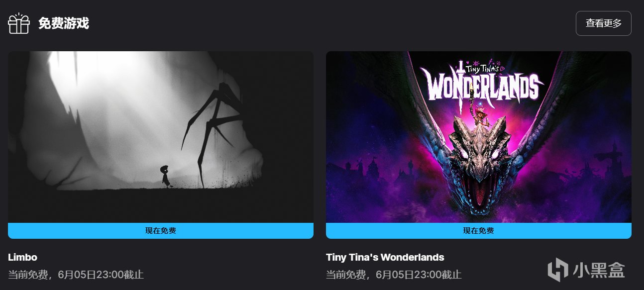Click the gift box icon beside 免费游戏
This screenshot has height=290, width=644.
19,23
